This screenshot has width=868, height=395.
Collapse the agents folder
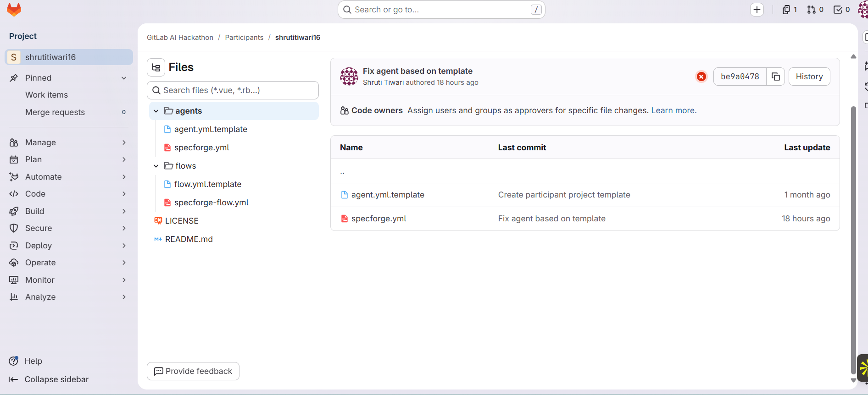tap(156, 111)
